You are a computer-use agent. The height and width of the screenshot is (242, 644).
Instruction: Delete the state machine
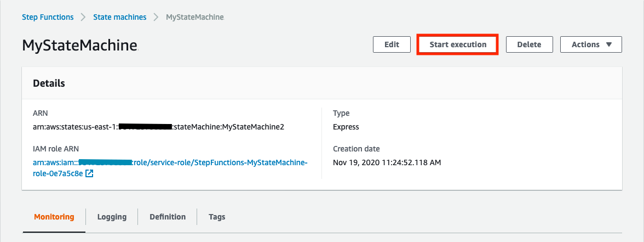(529, 44)
